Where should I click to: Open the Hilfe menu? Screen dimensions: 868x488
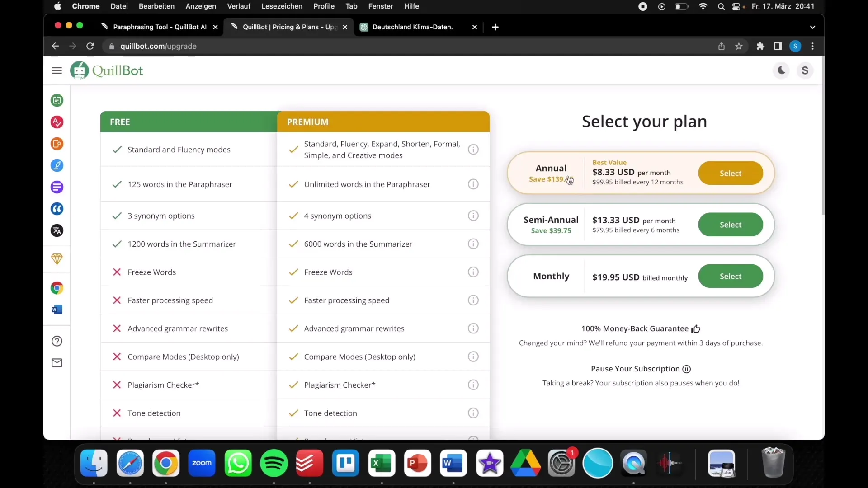click(x=411, y=6)
